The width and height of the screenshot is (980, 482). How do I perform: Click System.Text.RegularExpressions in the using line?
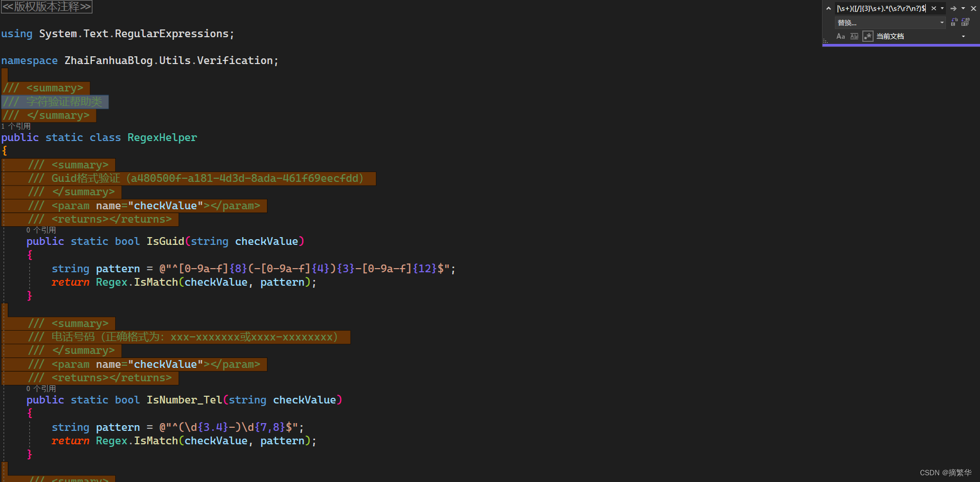tap(134, 34)
